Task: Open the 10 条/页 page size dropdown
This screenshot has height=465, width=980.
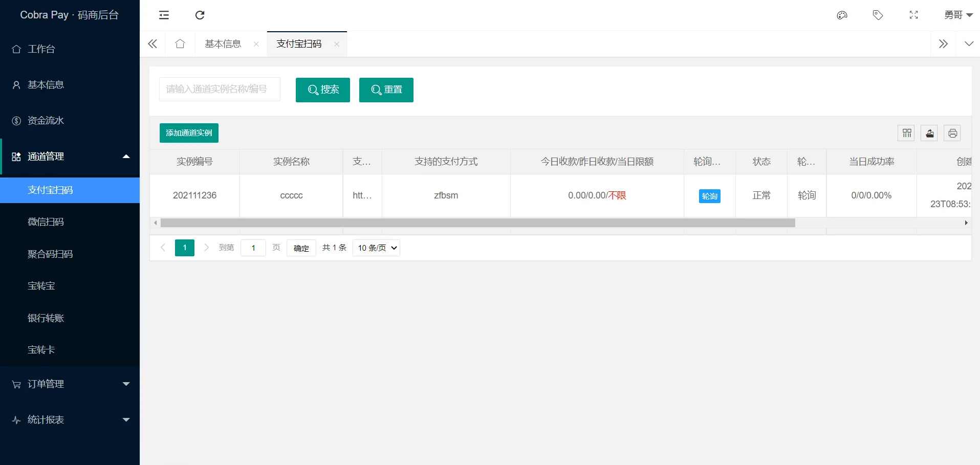Action: (x=376, y=248)
